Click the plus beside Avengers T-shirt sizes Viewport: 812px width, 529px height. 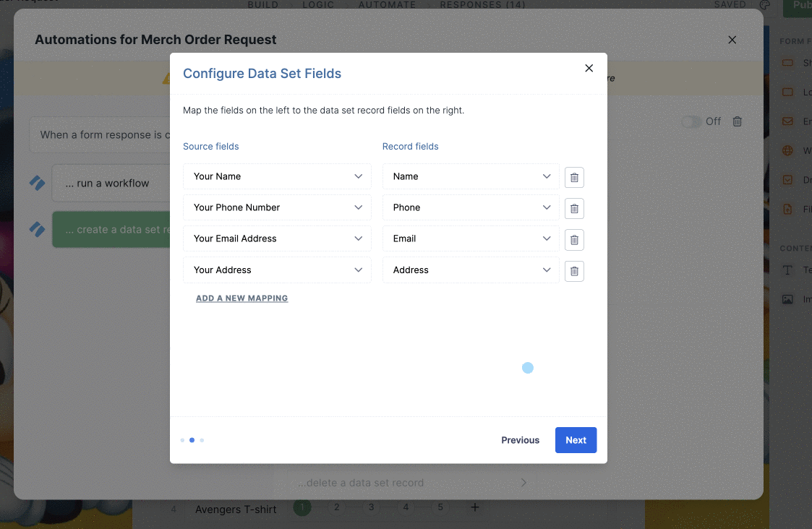point(474,508)
